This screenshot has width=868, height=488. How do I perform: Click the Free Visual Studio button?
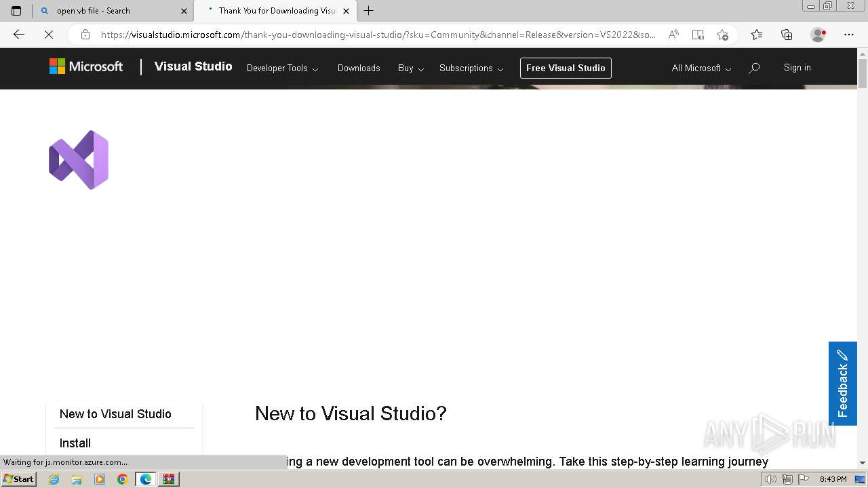(x=566, y=68)
